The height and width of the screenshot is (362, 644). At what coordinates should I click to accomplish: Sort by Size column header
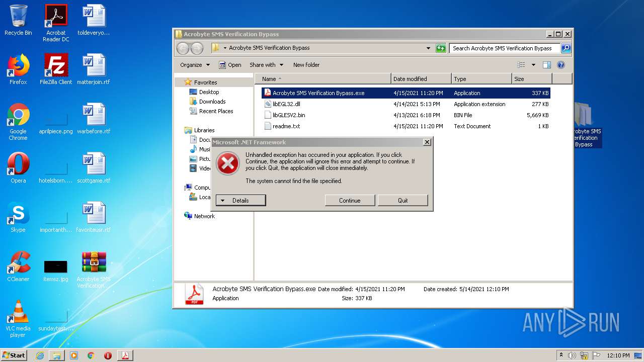(x=532, y=79)
